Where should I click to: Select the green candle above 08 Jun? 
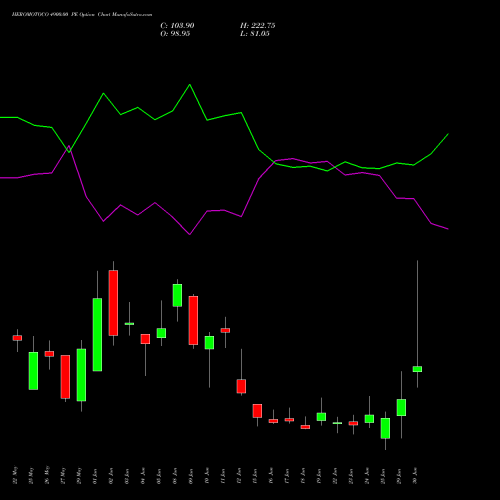177,295
